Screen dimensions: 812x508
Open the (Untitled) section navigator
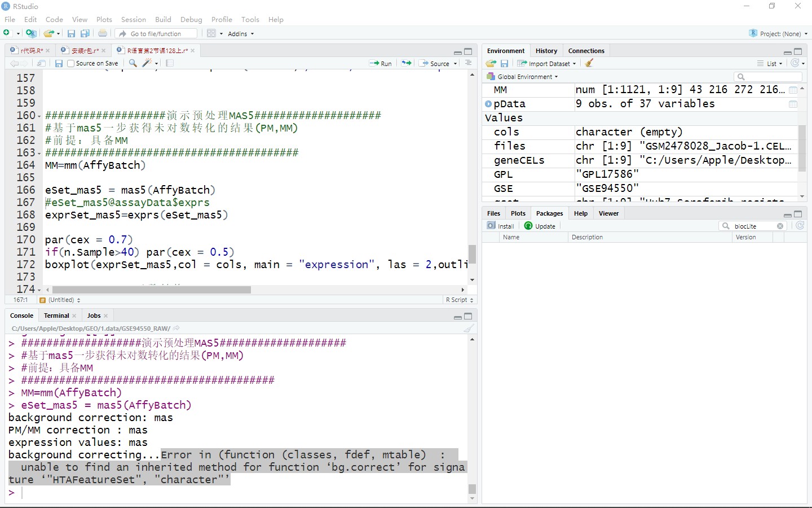point(60,300)
